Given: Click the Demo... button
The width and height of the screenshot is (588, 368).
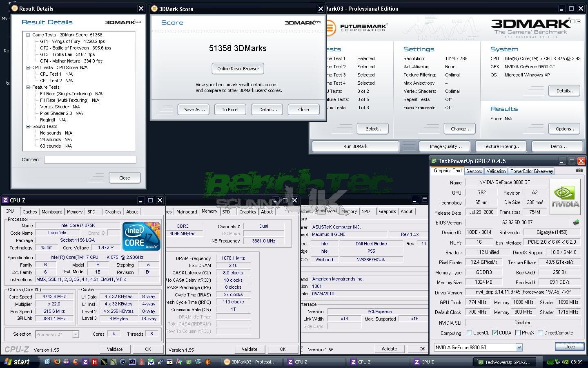Looking at the screenshot, I should 558,146.
